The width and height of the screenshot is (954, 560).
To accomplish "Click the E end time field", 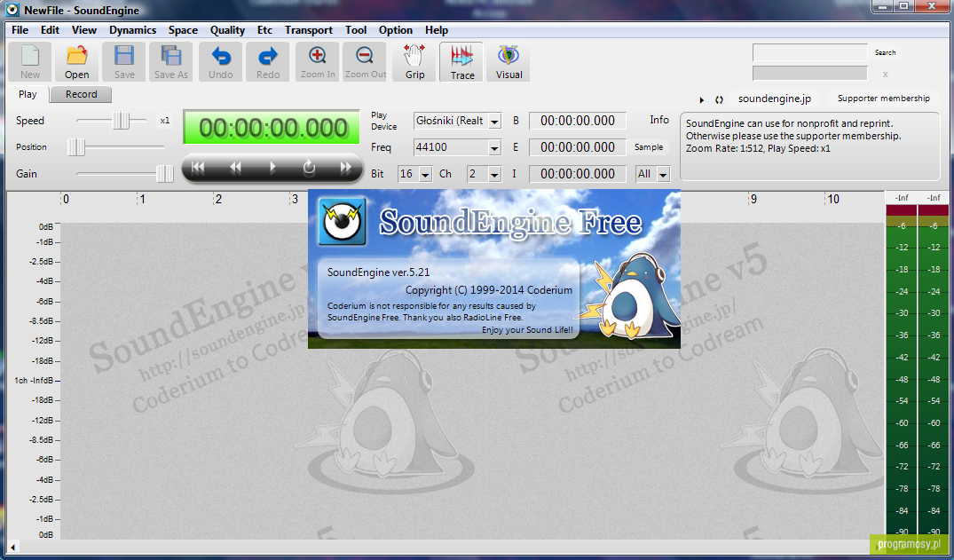I will [x=578, y=147].
